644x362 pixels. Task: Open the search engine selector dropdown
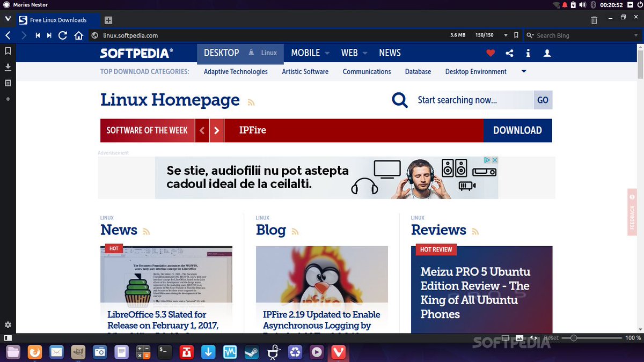[530, 35]
